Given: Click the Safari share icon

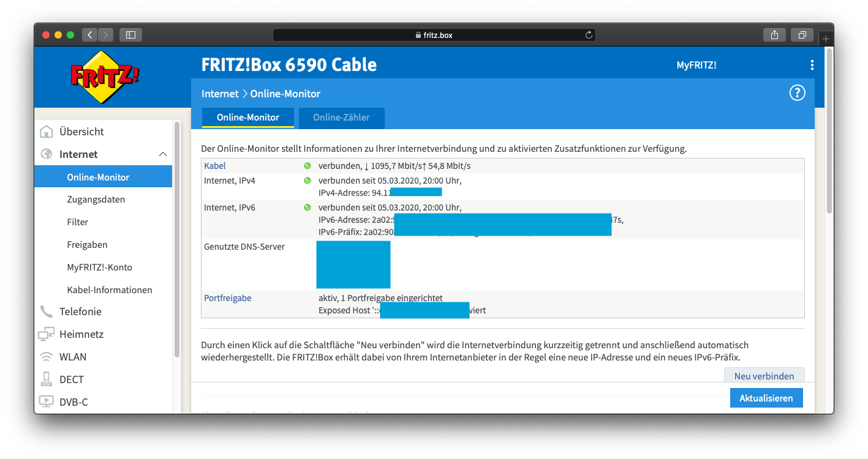Looking at the screenshot, I should click(x=774, y=35).
